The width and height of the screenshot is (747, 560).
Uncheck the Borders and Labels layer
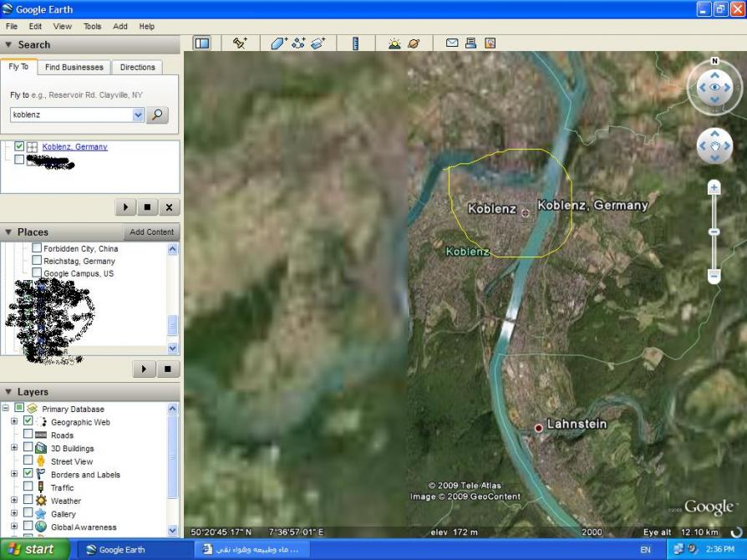28,475
